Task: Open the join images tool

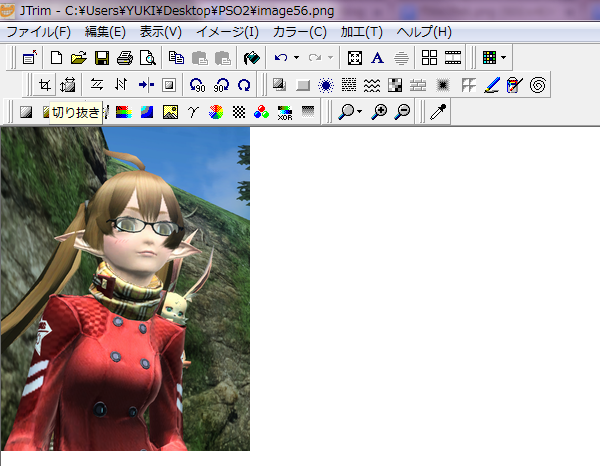Action: 146,85
